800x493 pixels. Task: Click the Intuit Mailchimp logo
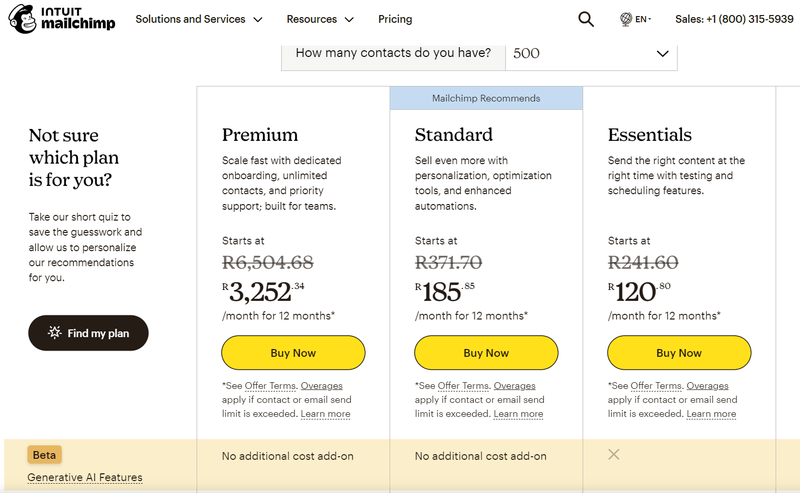click(62, 19)
